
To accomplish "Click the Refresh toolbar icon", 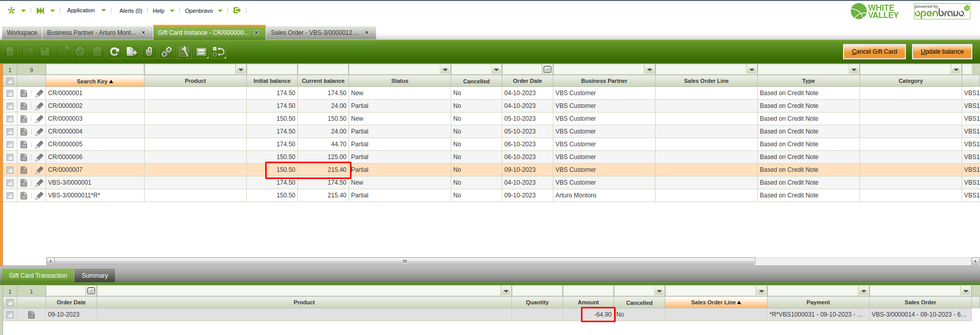I will coord(114,52).
